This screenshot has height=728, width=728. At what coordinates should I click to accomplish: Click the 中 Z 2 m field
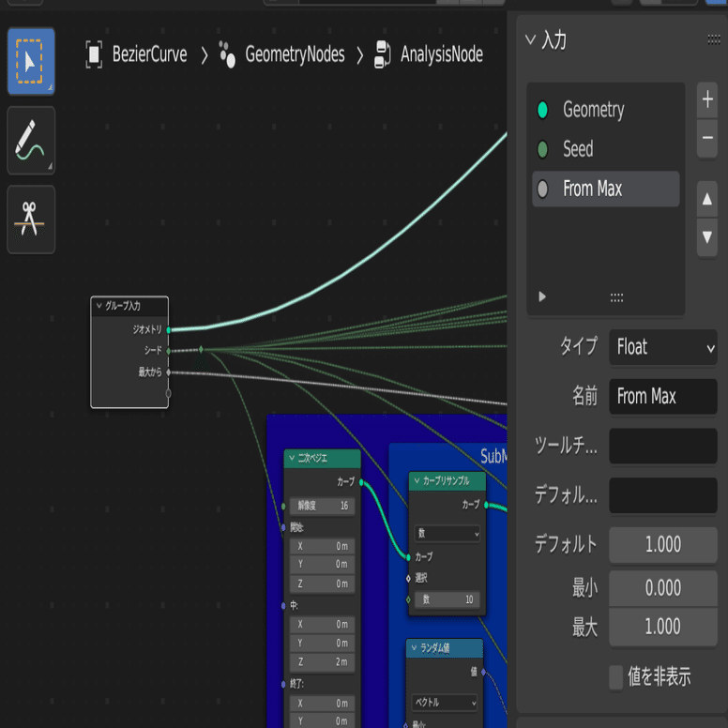(322, 662)
